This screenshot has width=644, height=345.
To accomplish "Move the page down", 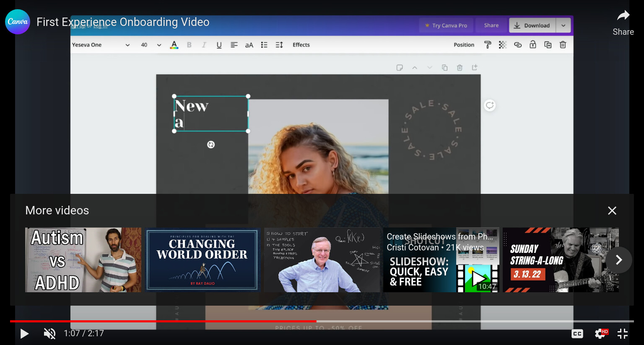I will [x=429, y=68].
